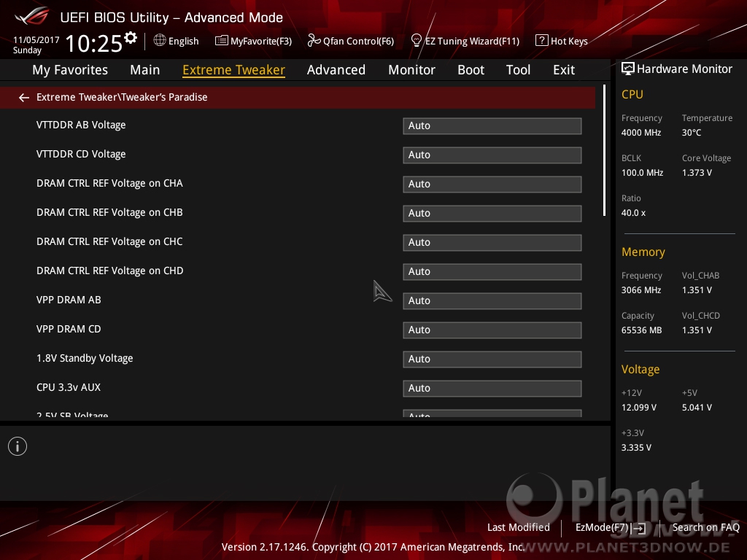The image size is (747, 560).
Task: Go to the Exit tab
Action: click(x=564, y=70)
